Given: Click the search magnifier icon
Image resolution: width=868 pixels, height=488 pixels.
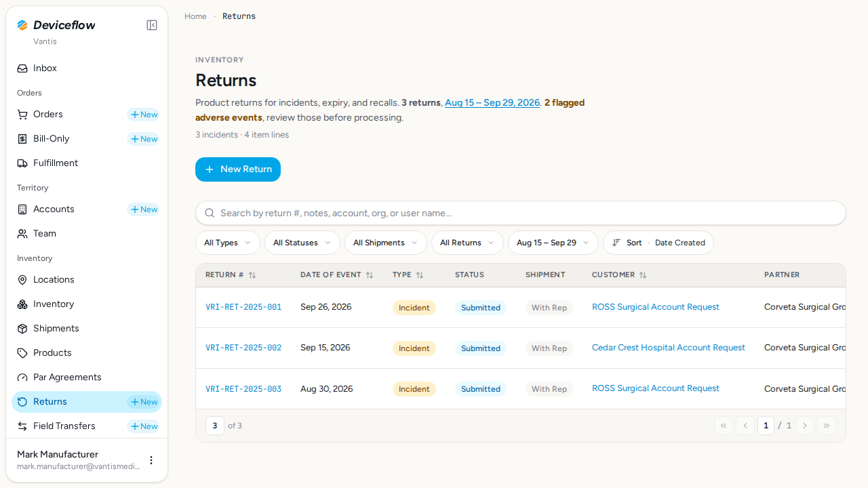Looking at the screenshot, I should [210, 213].
